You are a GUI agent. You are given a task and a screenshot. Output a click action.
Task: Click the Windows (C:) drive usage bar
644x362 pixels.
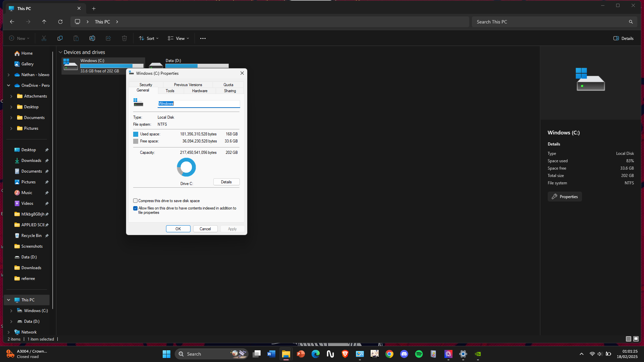[112, 66]
